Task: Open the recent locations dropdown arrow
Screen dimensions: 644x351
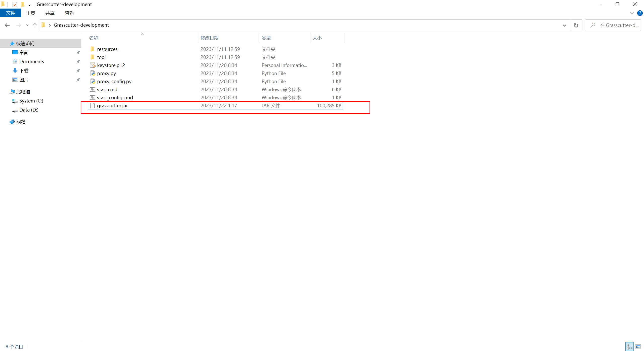Action: pos(27,25)
